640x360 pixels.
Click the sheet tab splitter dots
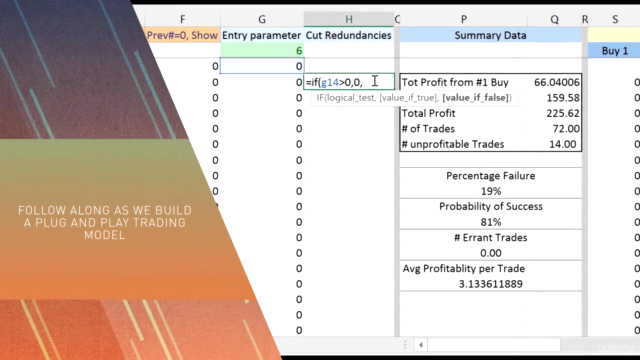point(405,345)
